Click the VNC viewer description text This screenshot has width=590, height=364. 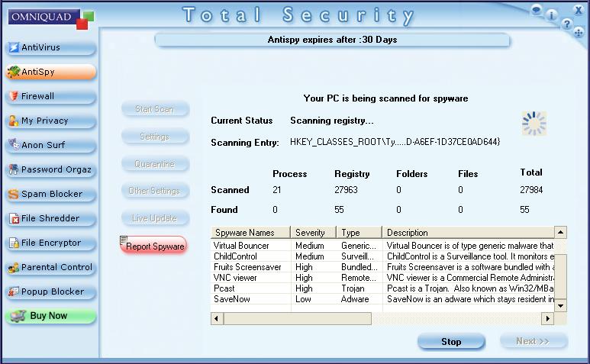coord(470,278)
